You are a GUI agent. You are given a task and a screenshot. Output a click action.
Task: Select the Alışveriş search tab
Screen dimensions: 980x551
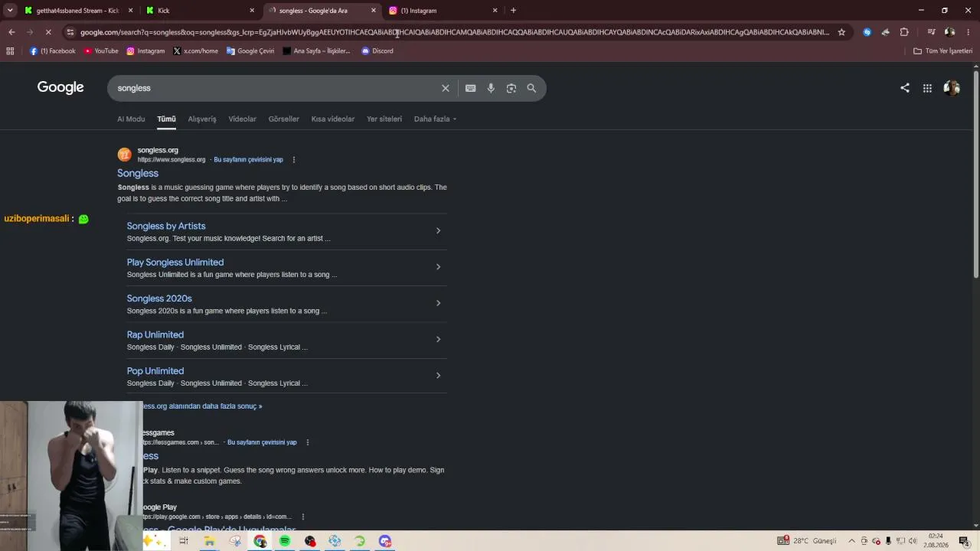pyautogui.click(x=202, y=119)
